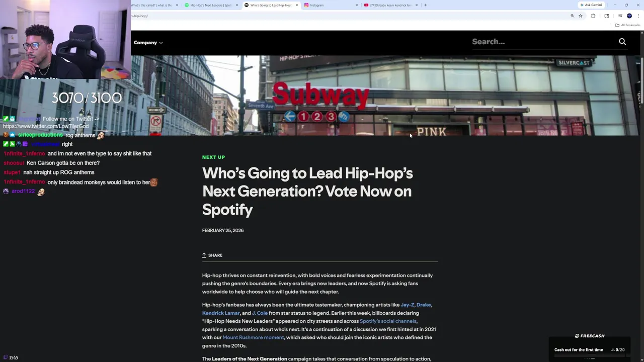Click the 3070/3100 goal counter overlay
The width and height of the screenshot is (644, 362).
point(87,98)
